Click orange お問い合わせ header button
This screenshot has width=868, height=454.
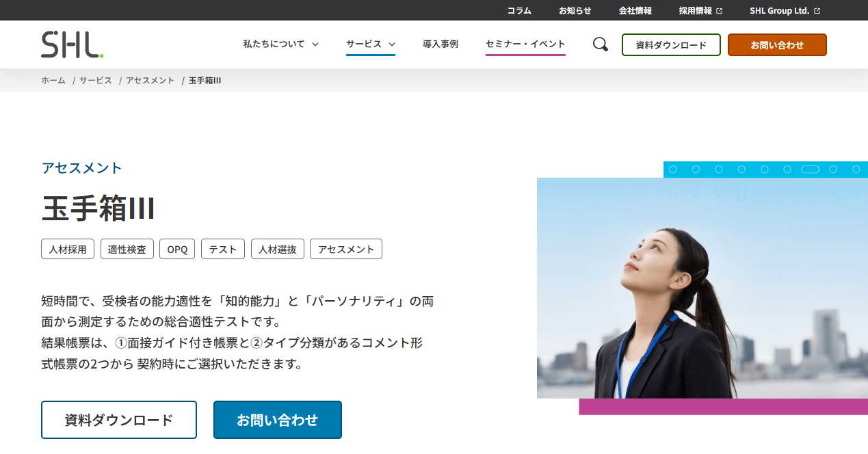point(777,45)
